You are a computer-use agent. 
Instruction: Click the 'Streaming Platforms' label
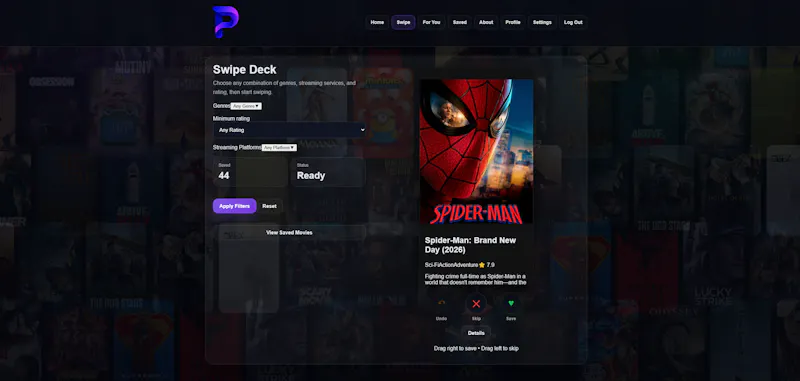(x=237, y=147)
